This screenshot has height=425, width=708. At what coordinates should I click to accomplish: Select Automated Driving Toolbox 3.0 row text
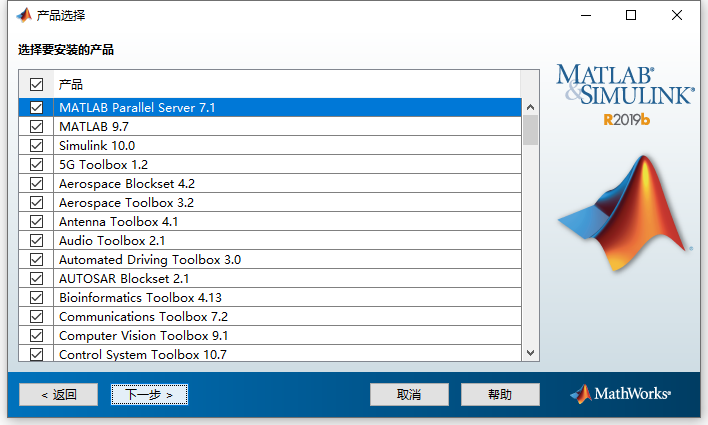click(150, 259)
